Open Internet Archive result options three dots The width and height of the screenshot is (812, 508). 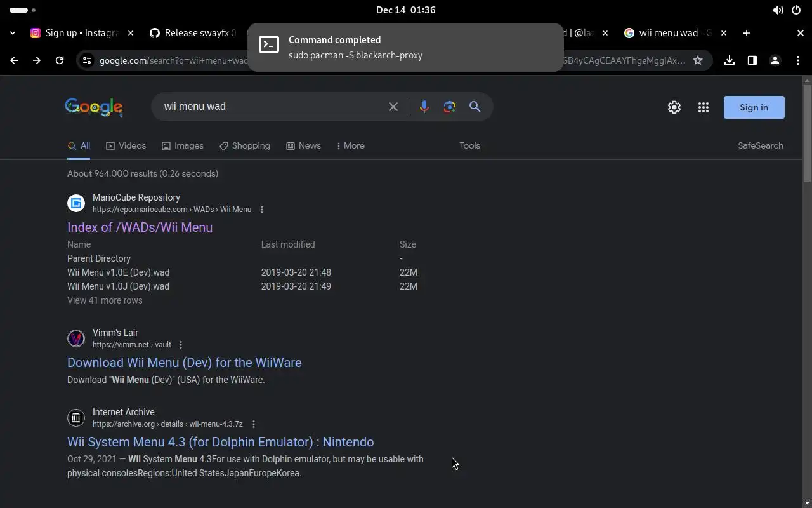(254, 424)
